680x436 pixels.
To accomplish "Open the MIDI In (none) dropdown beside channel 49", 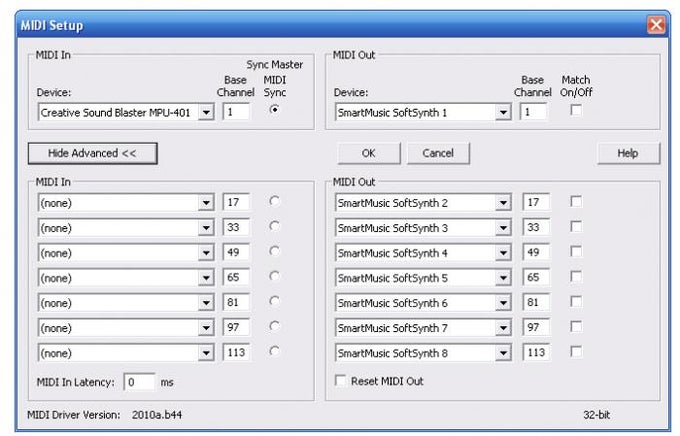I will pyautogui.click(x=126, y=253).
